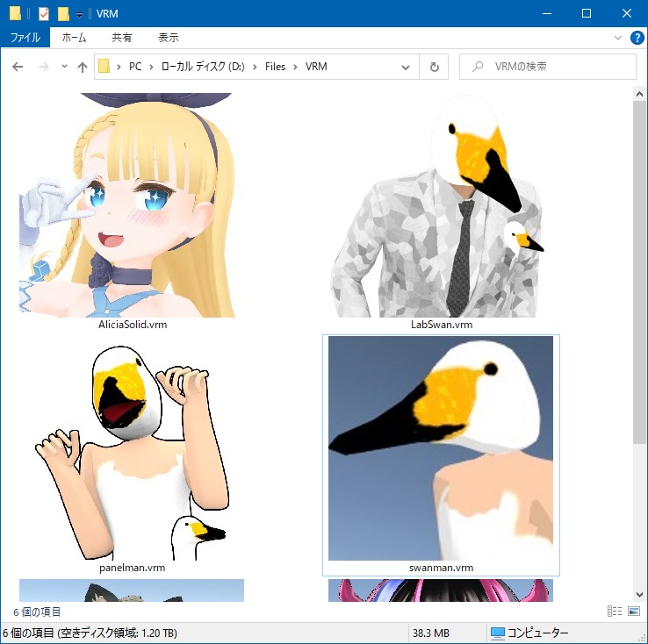Close the VRM Explorer window
648x644 pixels.
click(x=627, y=14)
